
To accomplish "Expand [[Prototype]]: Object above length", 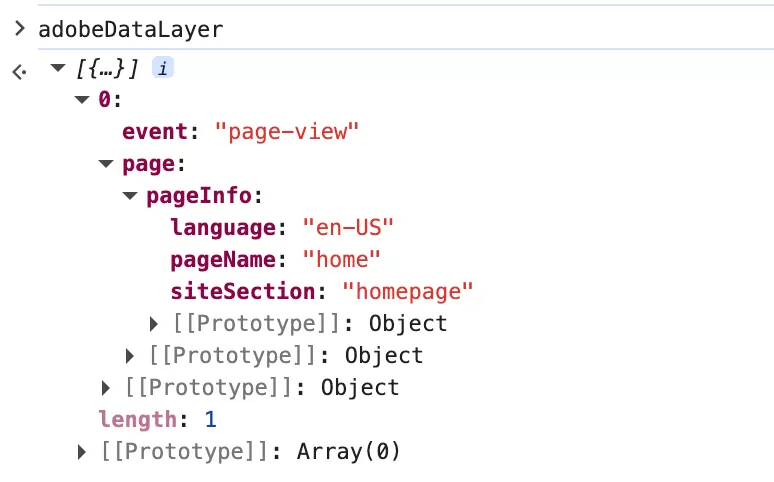I will pyautogui.click(x=105, y=388).
